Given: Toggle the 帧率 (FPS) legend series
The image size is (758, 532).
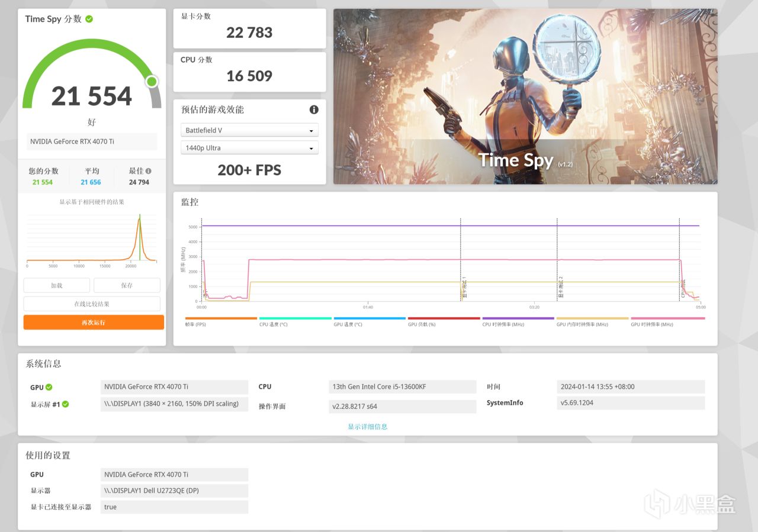Looking at the screenshot, I should pyautogui.click(x=221, y=321).
